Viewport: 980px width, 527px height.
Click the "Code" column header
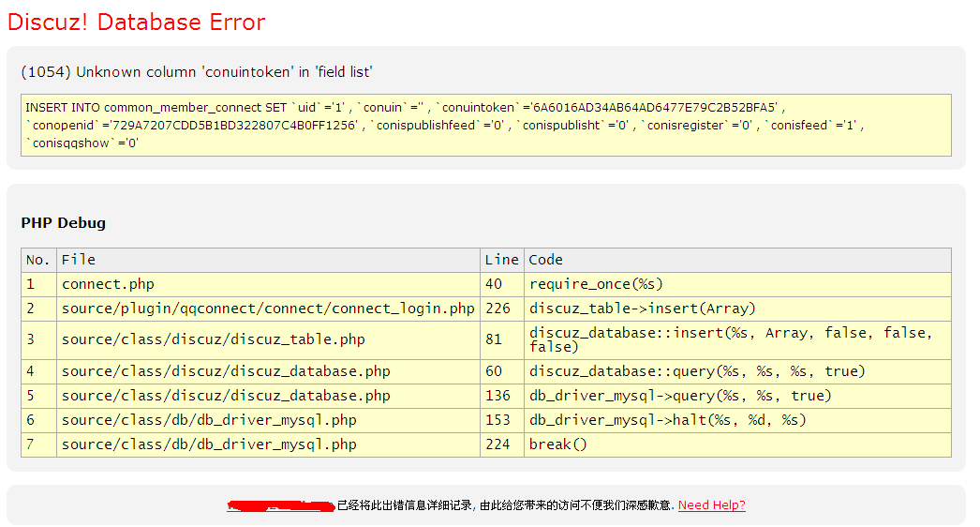(546, 260)
